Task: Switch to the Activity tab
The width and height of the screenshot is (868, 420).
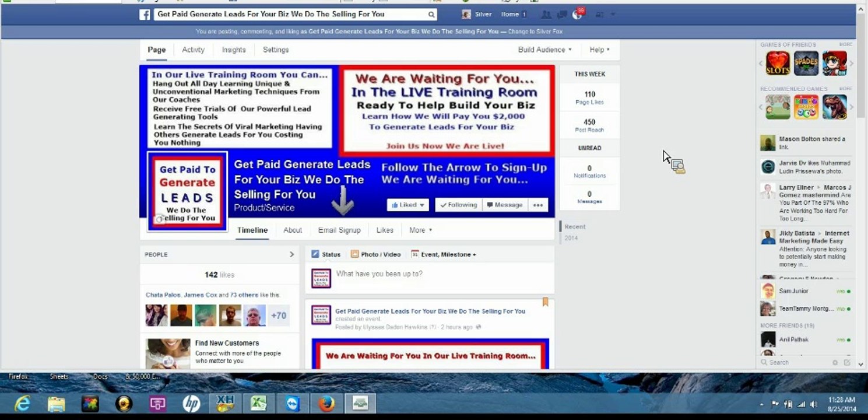Action: [193, 50]
